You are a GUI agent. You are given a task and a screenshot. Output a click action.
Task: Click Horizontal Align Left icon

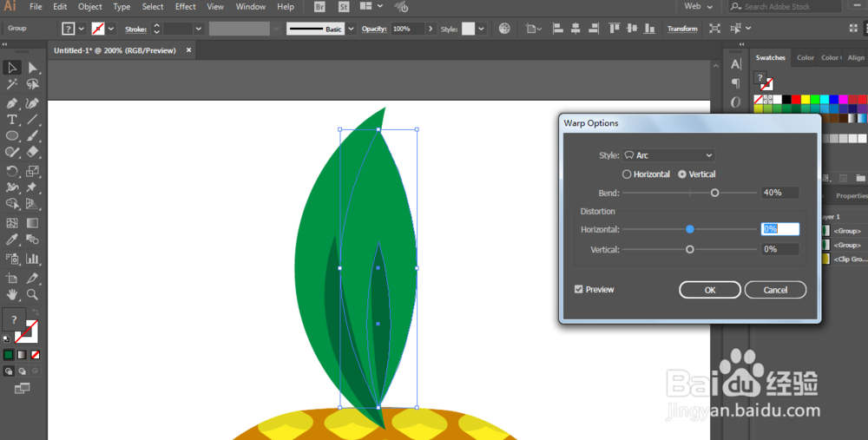558,29
